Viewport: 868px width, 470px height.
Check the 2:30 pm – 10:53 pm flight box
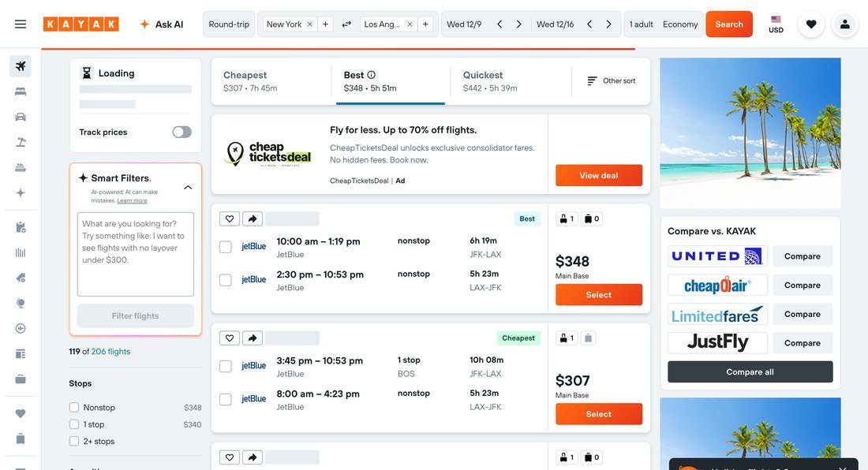pyautogui.click(x=226, y=280)
